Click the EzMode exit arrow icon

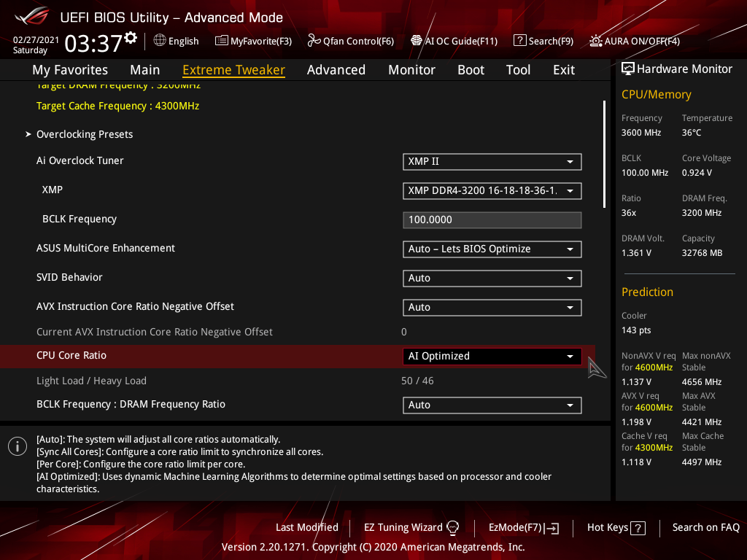point(551,528)
